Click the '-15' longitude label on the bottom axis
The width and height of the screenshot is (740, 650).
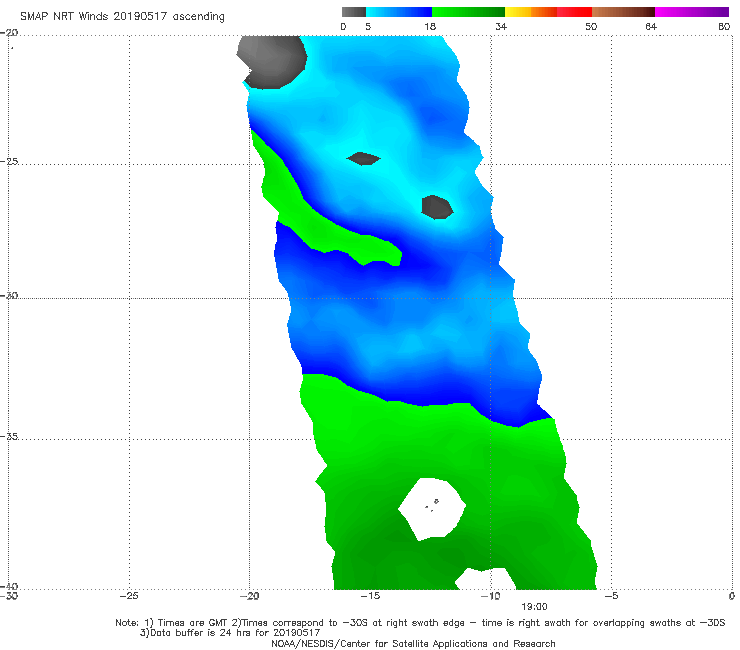pyautogui.click(x=370, y=596)
